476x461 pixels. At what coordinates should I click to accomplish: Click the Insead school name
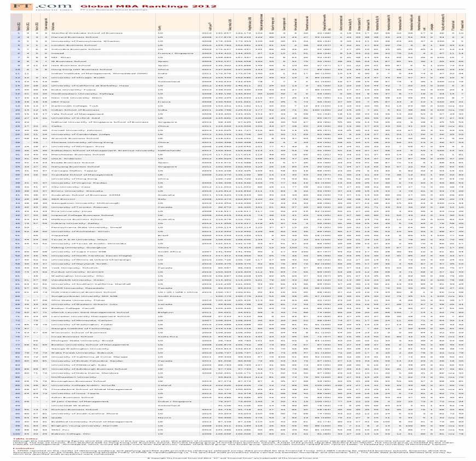coord(57,53)
